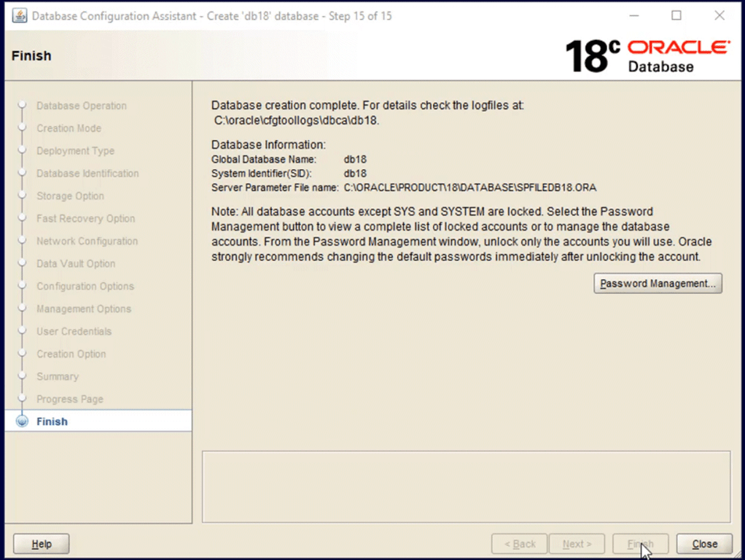Select the User Credentials step
This screenshot has height=560, width=745.
pyautogui.click(x=74, y=331)
